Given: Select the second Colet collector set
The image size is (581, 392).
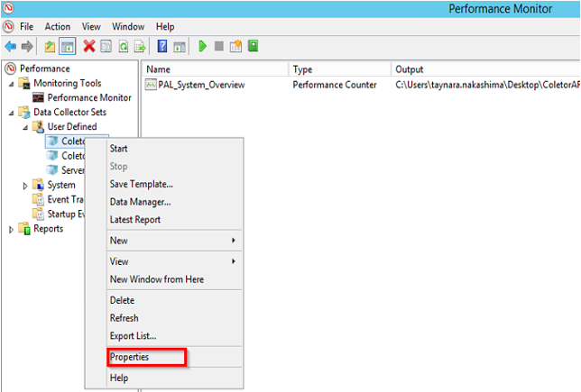Looking at the screenshot, I should (72, 156).
